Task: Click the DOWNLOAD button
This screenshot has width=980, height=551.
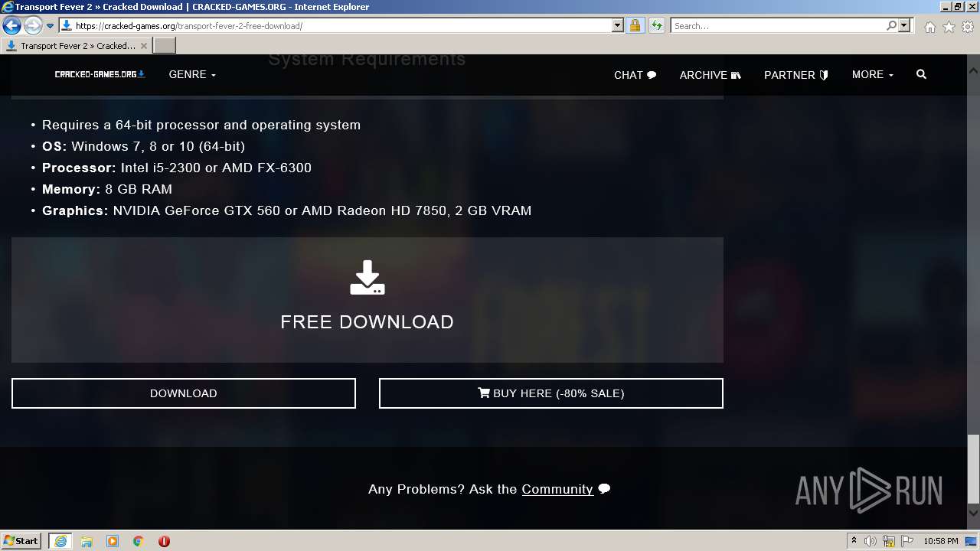Action: point(184,393)
